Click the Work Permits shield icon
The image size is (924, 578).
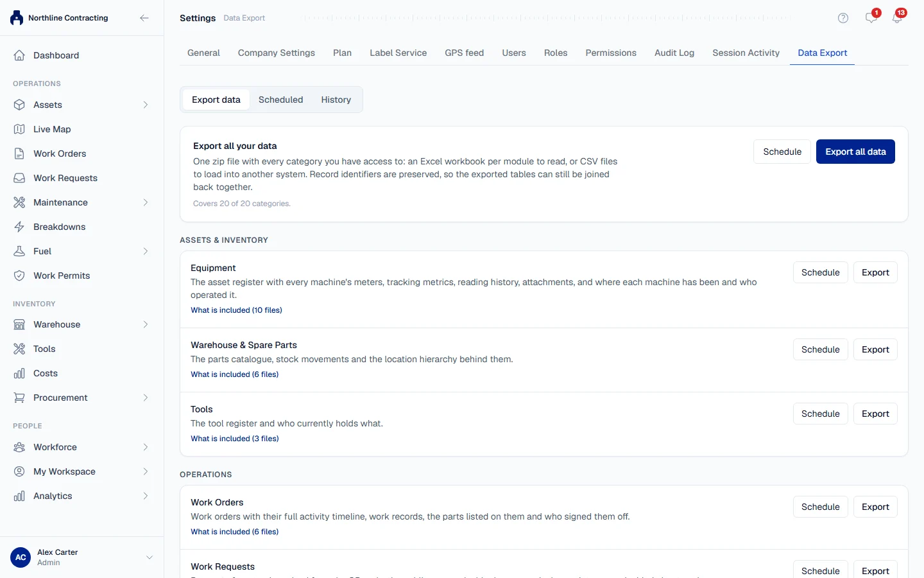[19, 276]
